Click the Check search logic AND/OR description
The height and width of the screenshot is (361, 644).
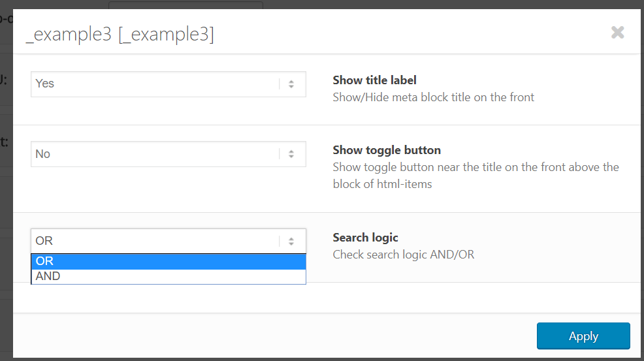tap(403, 255)
